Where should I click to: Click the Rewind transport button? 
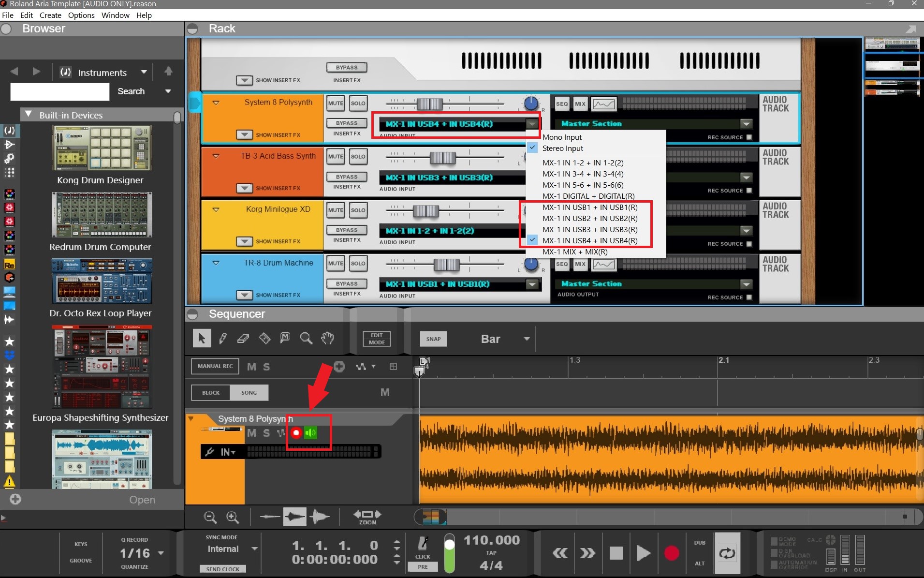pyautogui.click(x=560, y=553)
